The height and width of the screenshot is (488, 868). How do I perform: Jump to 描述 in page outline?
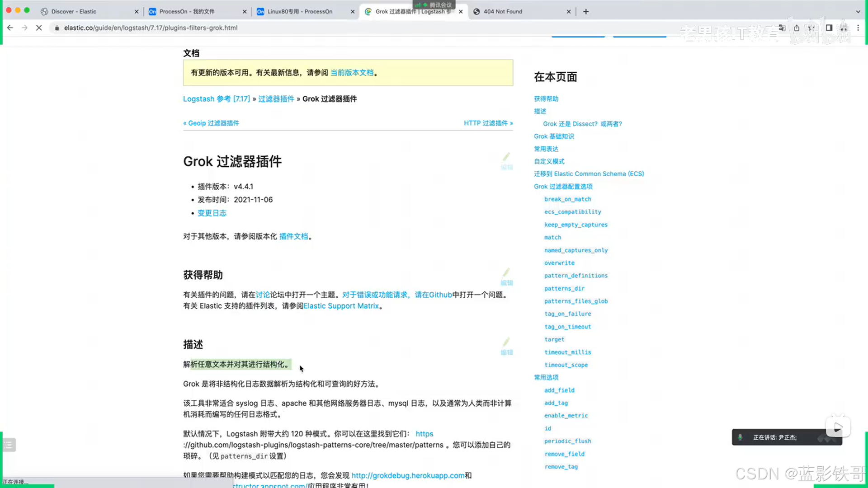[x=540, y=111]
